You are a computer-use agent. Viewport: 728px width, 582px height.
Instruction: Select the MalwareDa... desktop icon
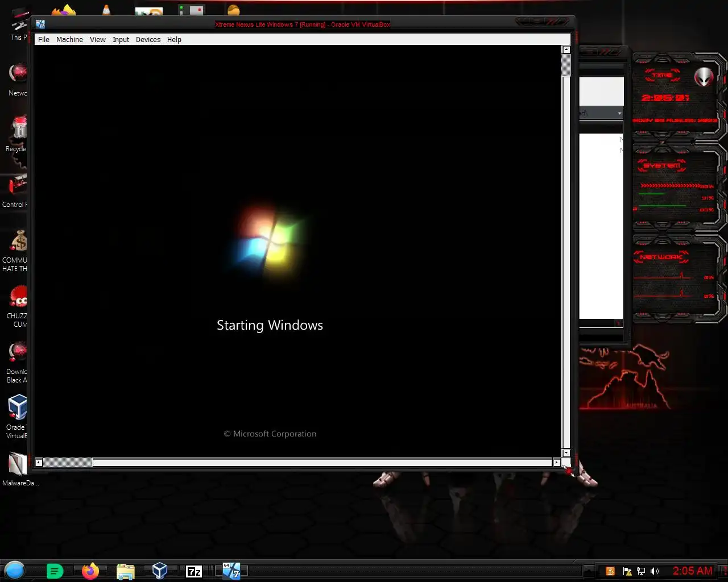tap(19, 469)
